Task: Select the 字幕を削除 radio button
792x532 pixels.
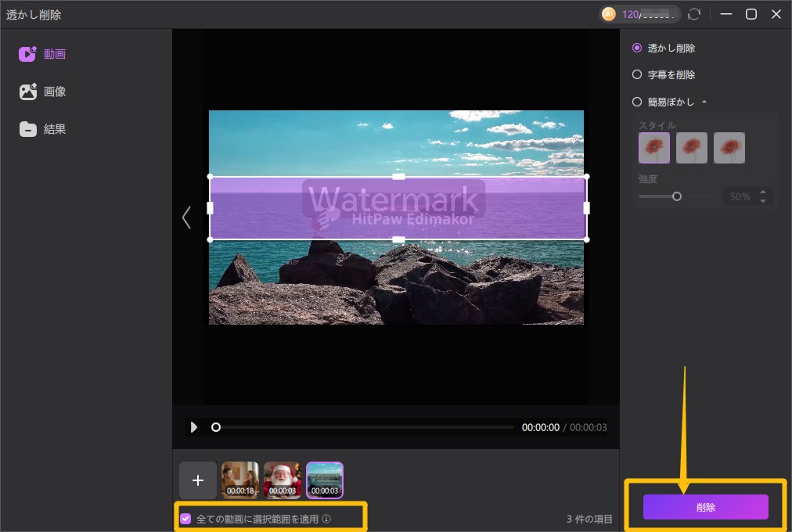Action: tap(637, 75)
